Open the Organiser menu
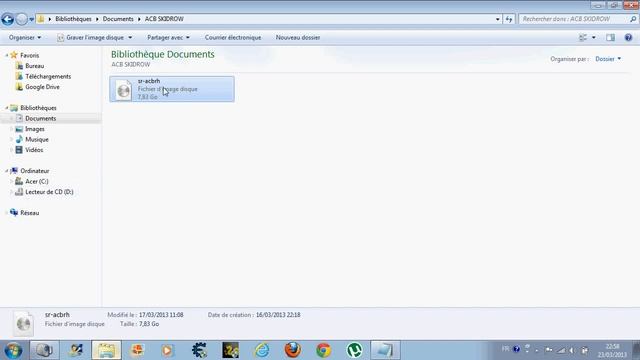This screenshot has height=360, width=640. pos(25,38)
